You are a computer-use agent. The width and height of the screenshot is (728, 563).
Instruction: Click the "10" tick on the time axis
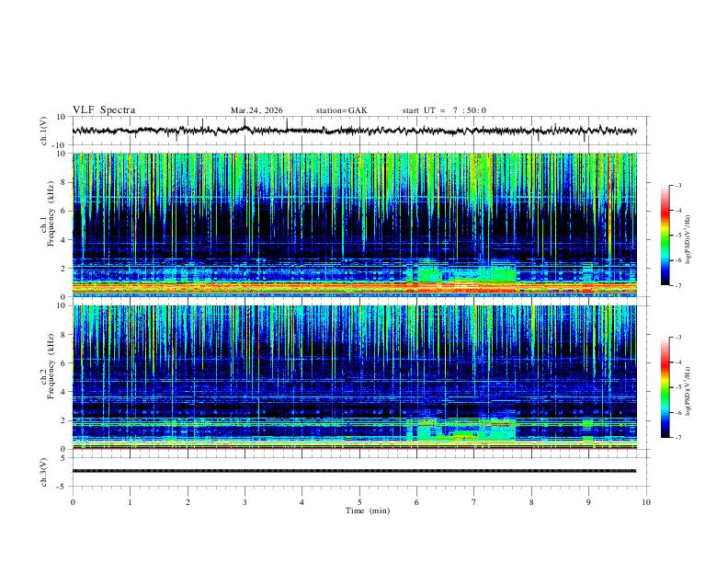pos(646,502)
